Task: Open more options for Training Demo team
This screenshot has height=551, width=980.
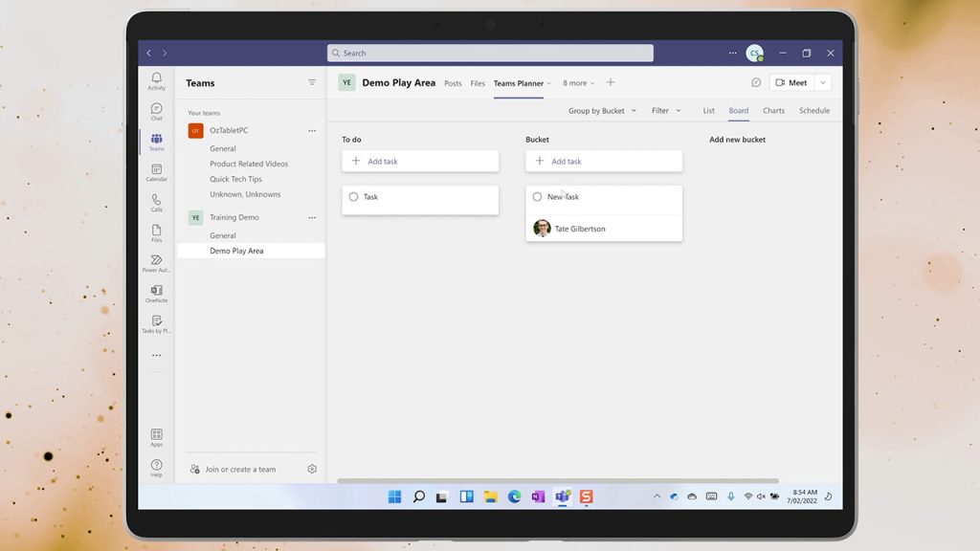Action: click(x=312, y=217)
